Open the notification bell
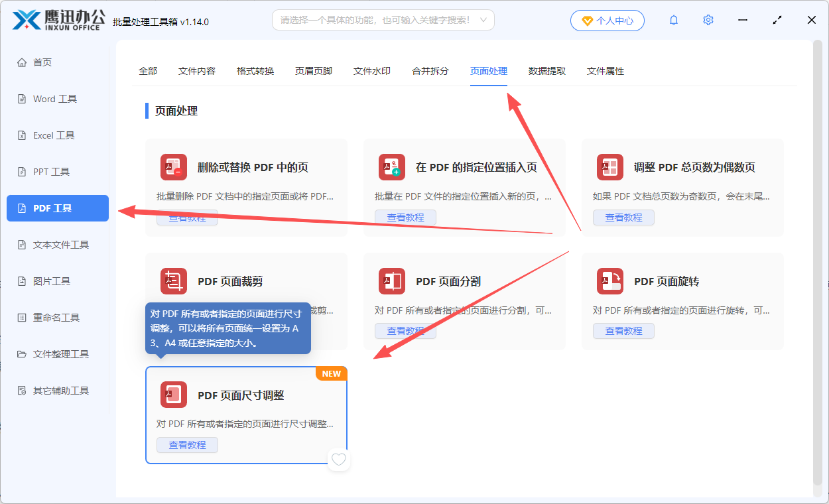This screenshot has height=504, width=829. (x=673, y=20)
